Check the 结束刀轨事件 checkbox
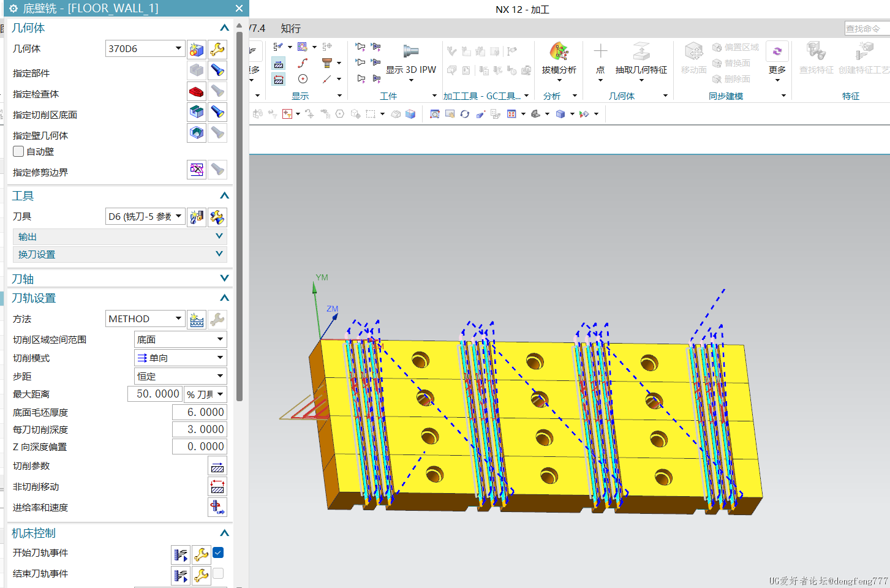The image size is (890, 588). tap(218, 573)
